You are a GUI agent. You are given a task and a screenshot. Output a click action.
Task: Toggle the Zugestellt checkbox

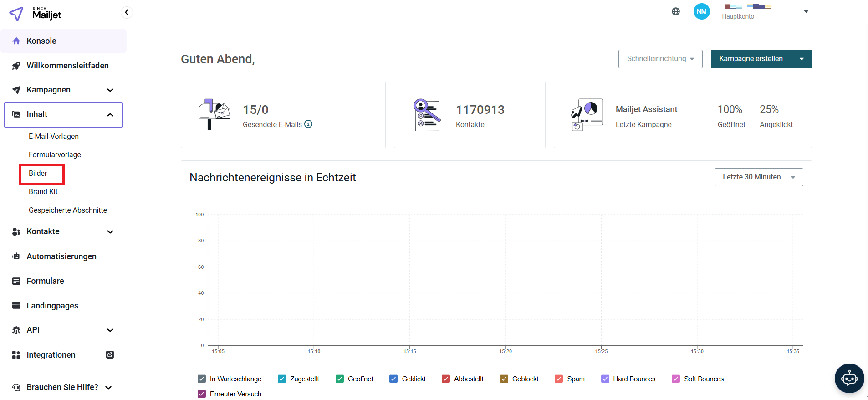click(282, 379)
